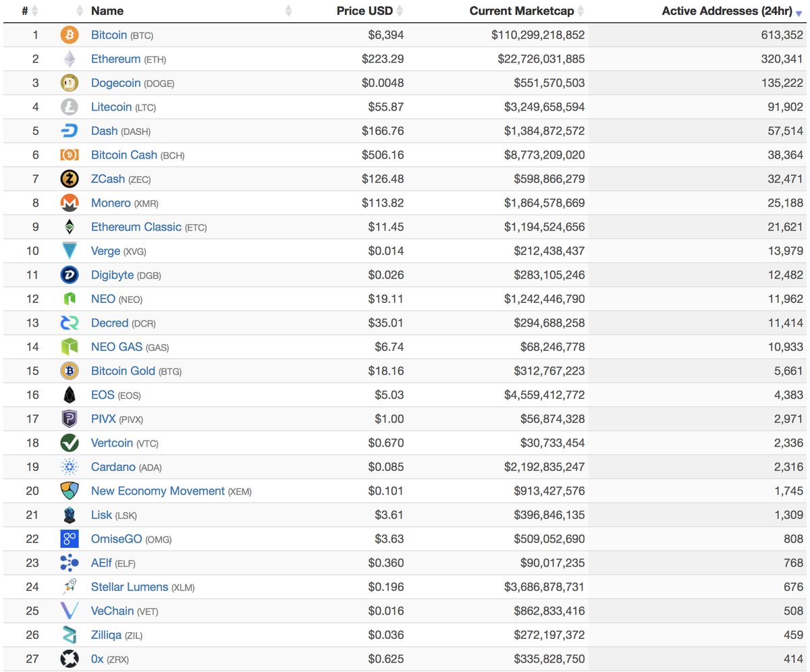Sort by Current Marketcap column arrows
810x672 pixels.
coord(580,11)
